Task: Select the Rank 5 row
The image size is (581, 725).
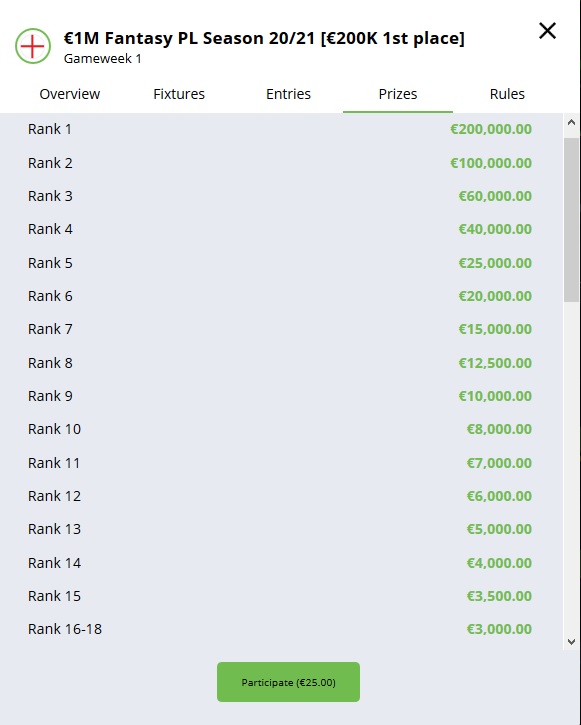Action: [x=280, y=263]
